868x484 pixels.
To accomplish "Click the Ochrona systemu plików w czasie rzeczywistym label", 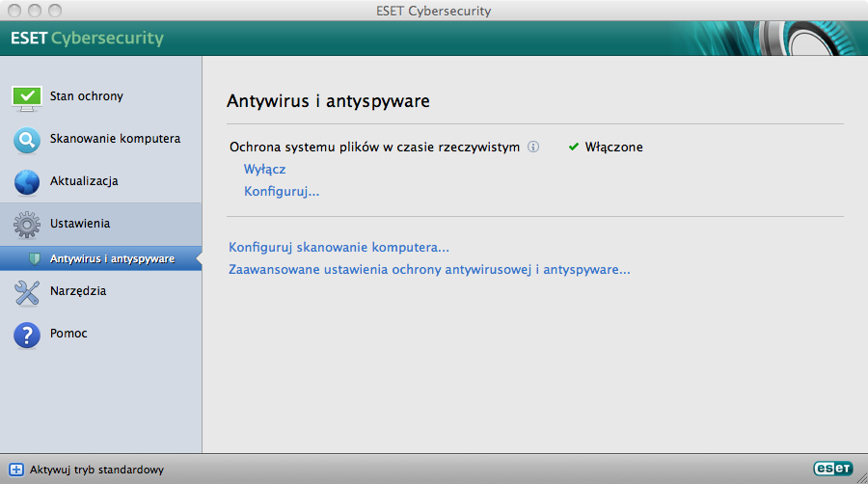I will point(375,148).
